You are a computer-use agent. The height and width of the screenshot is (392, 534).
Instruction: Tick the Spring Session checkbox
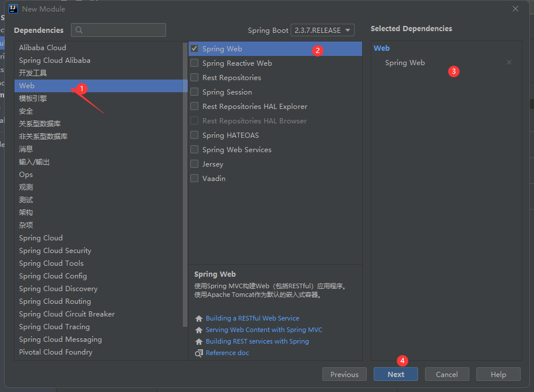point(194,92)
